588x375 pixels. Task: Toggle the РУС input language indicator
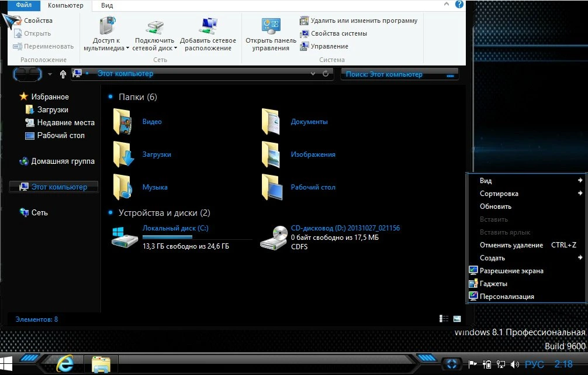tap(534, 364)
